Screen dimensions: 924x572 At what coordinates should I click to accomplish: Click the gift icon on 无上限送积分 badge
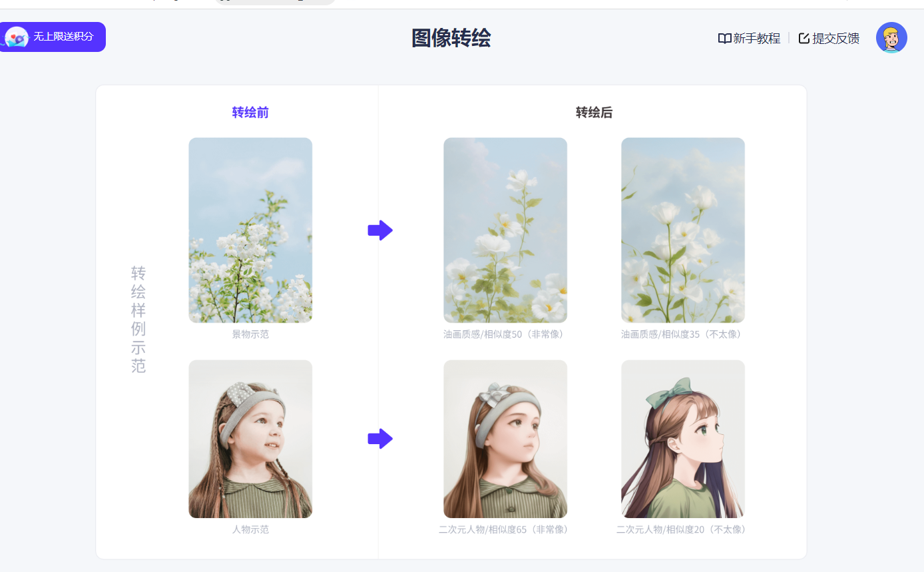pos(16,37)
